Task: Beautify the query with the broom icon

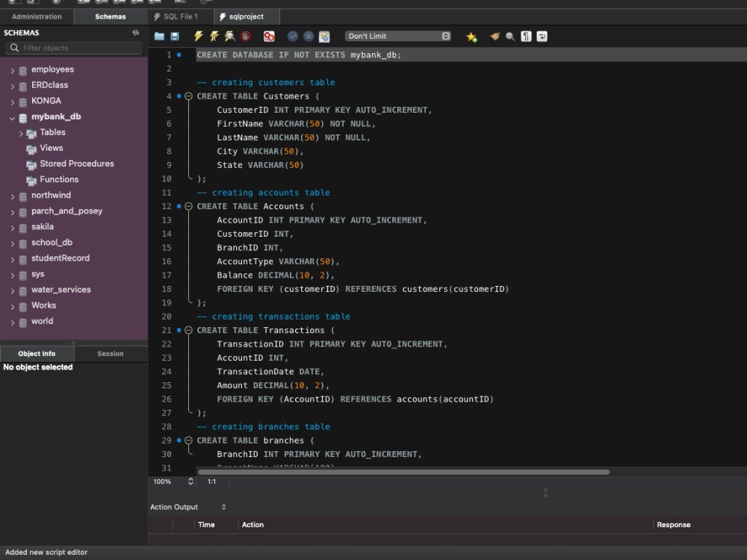Action: (x=495, y=36)
